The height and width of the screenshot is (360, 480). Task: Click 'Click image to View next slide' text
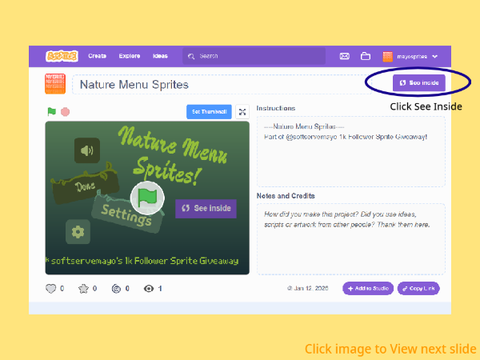click(390, 349)
